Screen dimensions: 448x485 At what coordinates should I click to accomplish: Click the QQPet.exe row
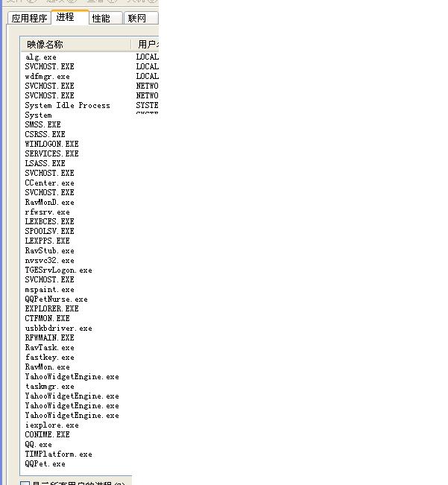pyautogui.click(x=45, y=463)
